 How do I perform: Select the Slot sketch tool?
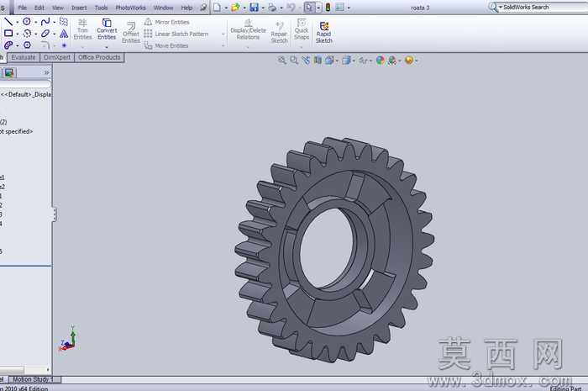[8, 45]
